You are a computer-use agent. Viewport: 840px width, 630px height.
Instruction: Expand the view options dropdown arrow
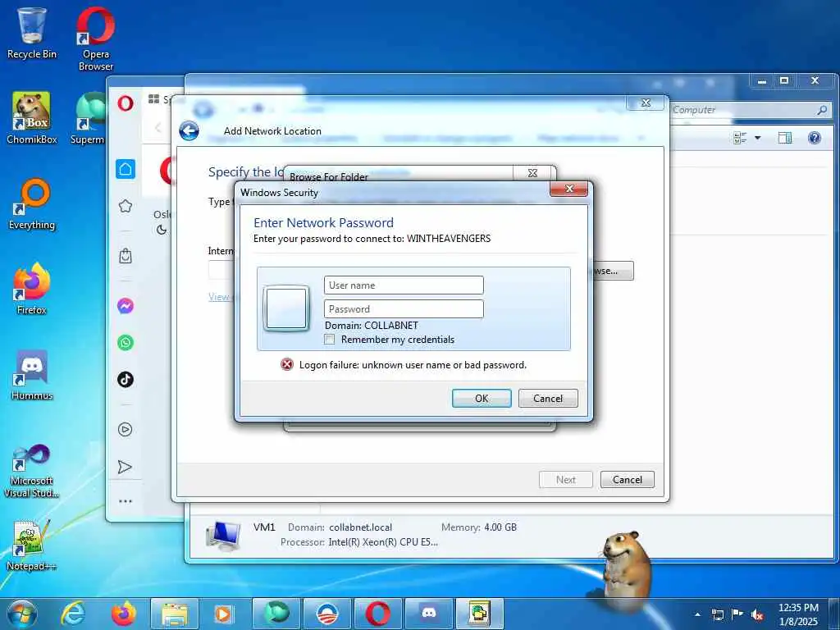pos(757,138)
